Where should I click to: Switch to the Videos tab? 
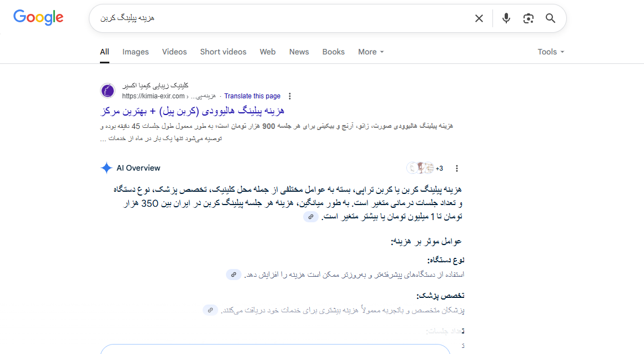pos(174,52)
